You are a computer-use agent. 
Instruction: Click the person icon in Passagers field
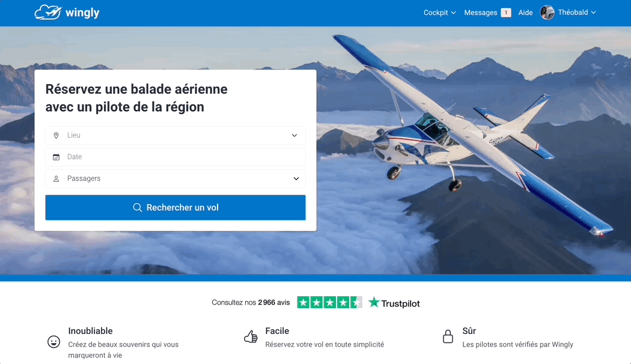pos(56,178)
